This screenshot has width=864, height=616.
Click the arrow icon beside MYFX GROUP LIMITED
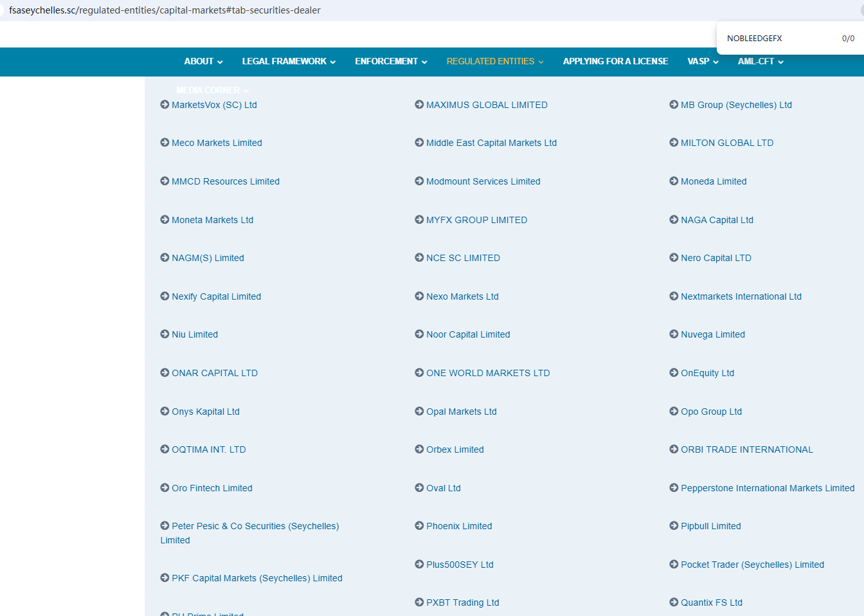(419, 219)
